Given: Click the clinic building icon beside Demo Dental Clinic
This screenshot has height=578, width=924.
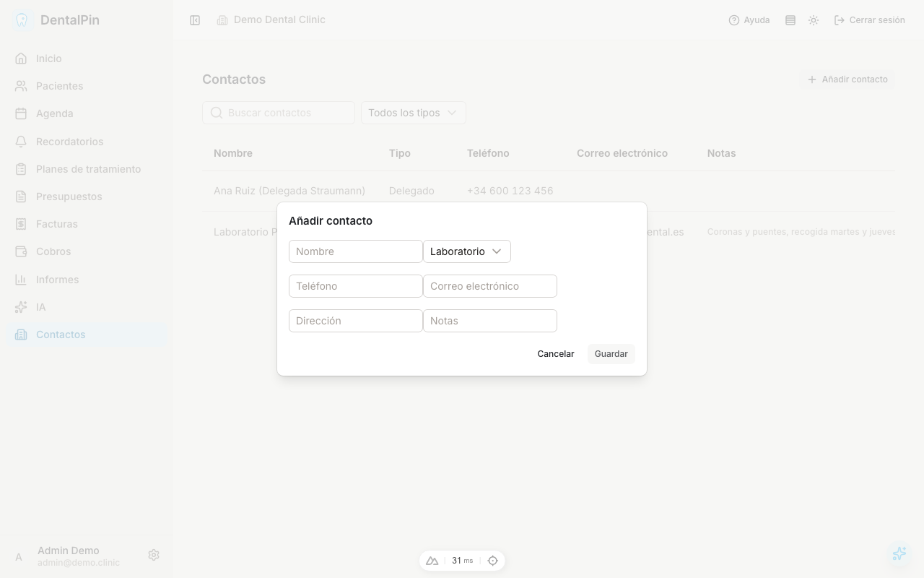Looking at the screenshot, I should (222, 20).
